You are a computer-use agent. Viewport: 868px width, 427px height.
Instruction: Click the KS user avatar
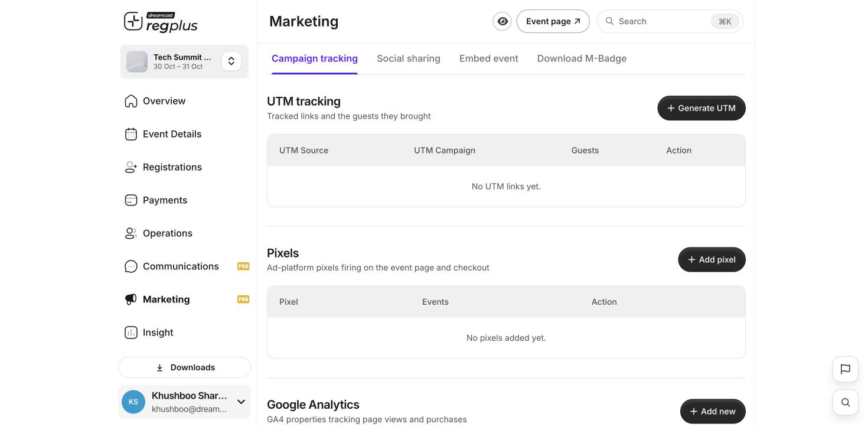click(133, 402)
